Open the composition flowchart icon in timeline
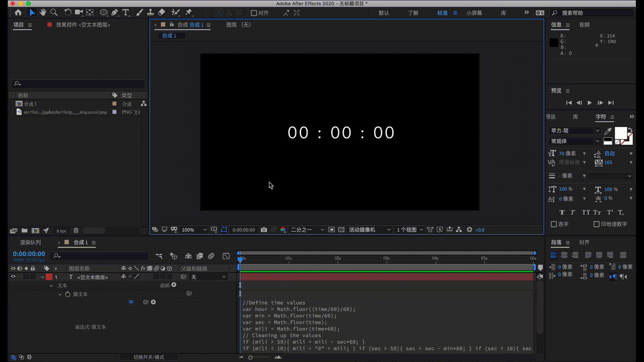 pyautogui.click(x=159, y=256)
